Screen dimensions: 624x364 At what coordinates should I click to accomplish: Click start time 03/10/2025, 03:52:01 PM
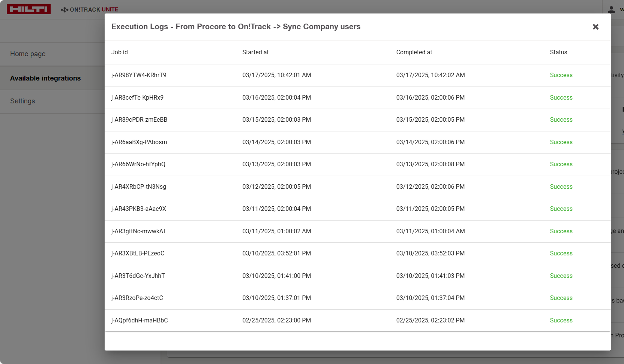tap(277, 254)
